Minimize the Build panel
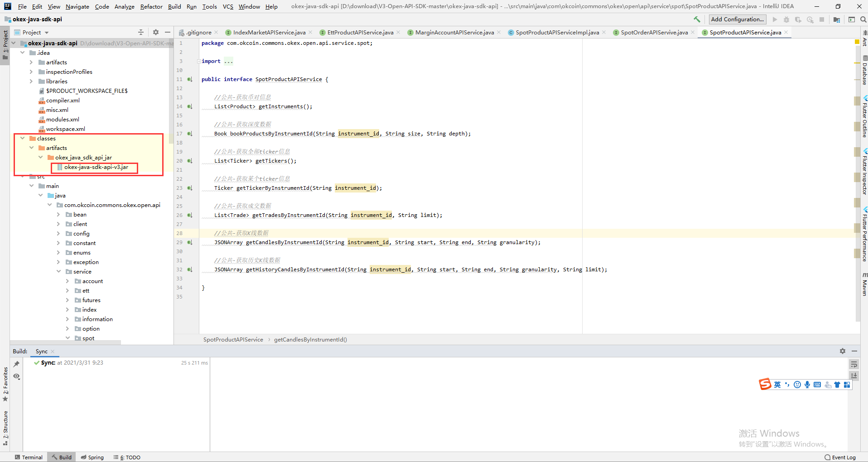This screenshot has width=868, height=462. [854, 351]
